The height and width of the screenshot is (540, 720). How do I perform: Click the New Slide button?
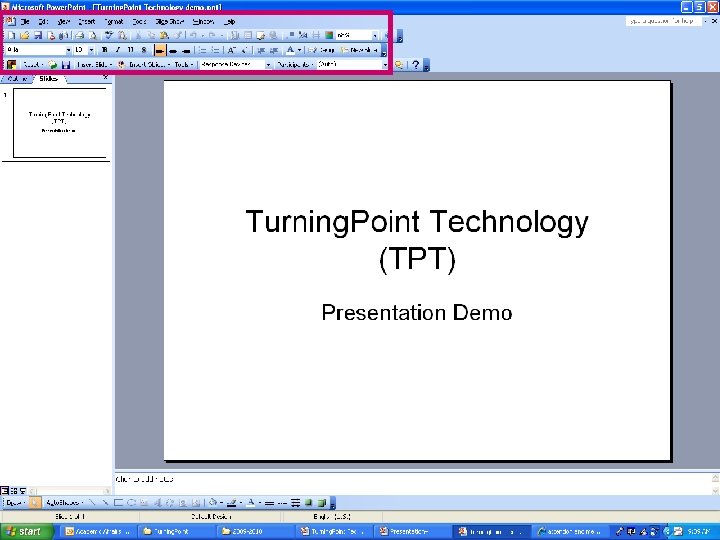pyautogui.click(x=358, y=50)
